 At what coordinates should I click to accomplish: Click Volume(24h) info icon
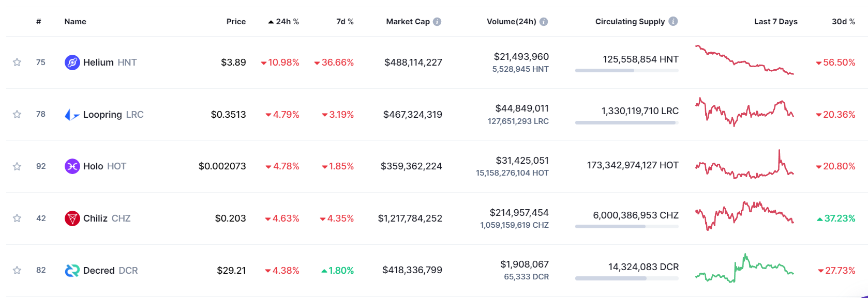544,22
